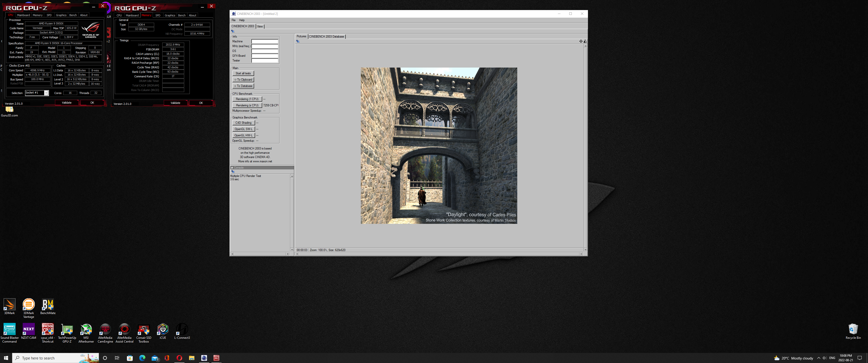This screenshot has width=868, height=363.
Task: Open File Explorer from the taskbar
Action: (x=192, y=358)
